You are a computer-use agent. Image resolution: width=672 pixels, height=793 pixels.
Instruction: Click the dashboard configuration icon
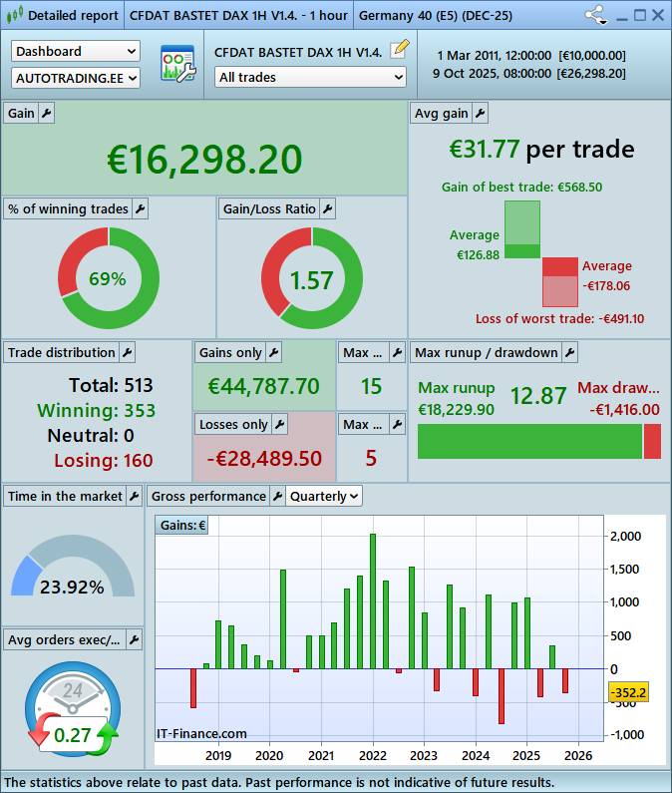pyautogui.click(x=177, y=64)
